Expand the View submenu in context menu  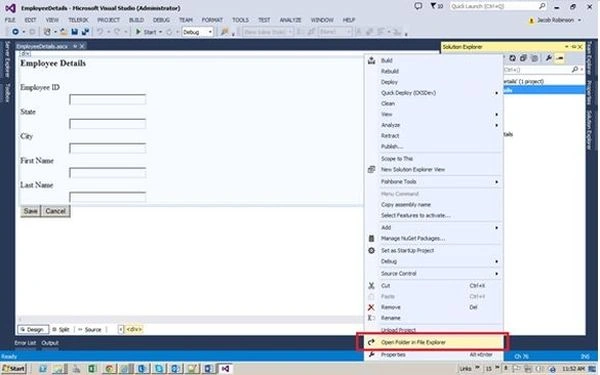(x=497, y=114)
